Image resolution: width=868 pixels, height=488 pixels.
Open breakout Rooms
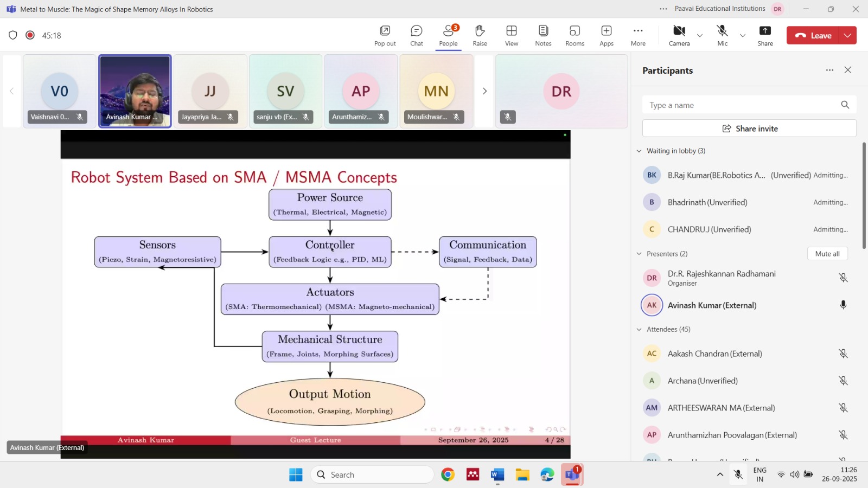pos(575,35)
